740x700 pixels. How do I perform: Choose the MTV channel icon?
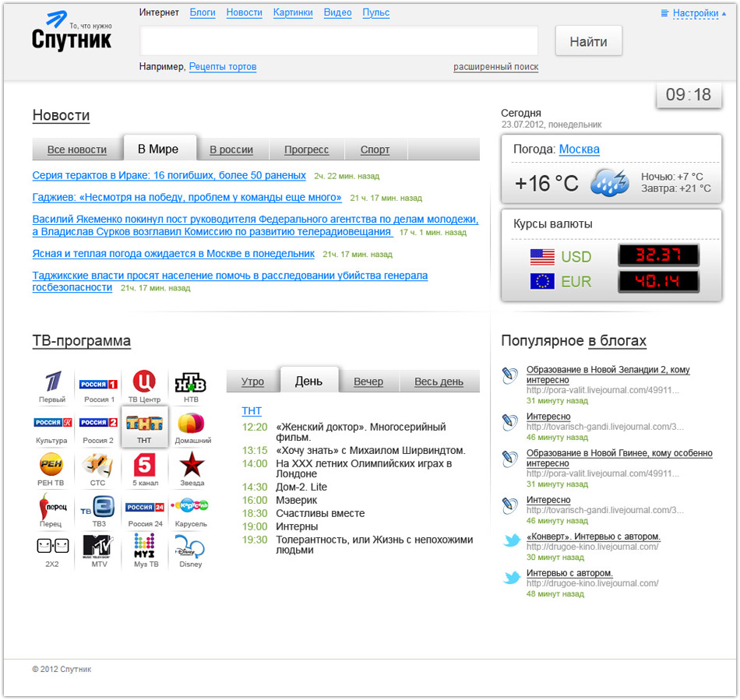pyautogui.click(x=98, y=547)
